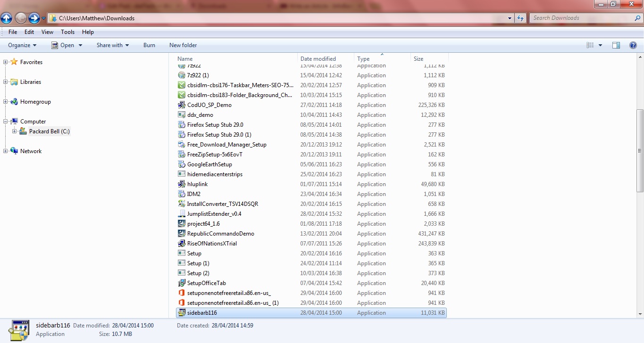
Task: Open the Share with dropdown
Action: click(x=113, y=45)
